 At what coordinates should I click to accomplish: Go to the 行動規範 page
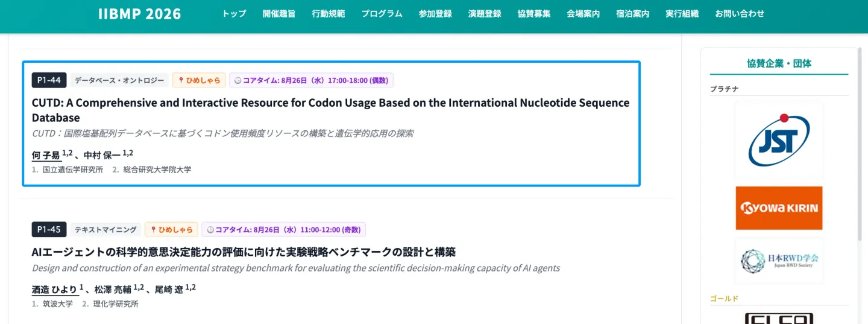(329, 14)
